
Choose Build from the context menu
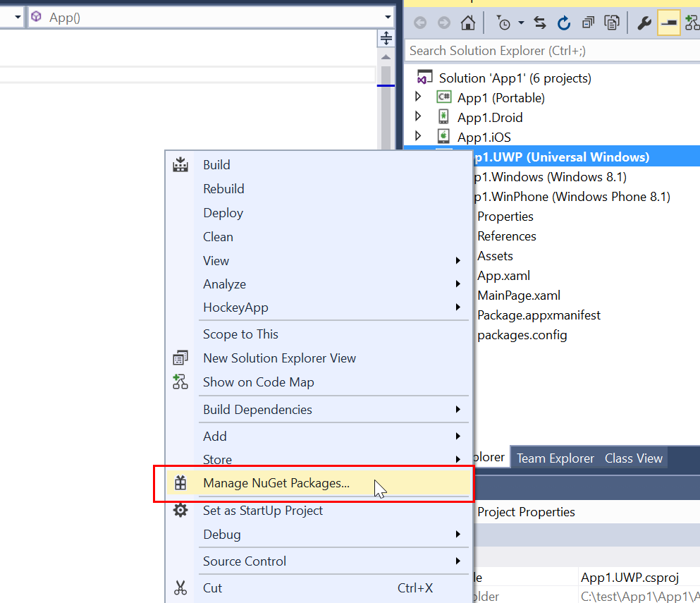318,165
